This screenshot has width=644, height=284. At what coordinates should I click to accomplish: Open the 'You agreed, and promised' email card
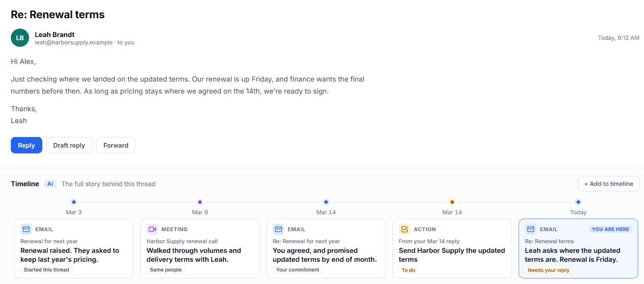click(x=326, y=249)
